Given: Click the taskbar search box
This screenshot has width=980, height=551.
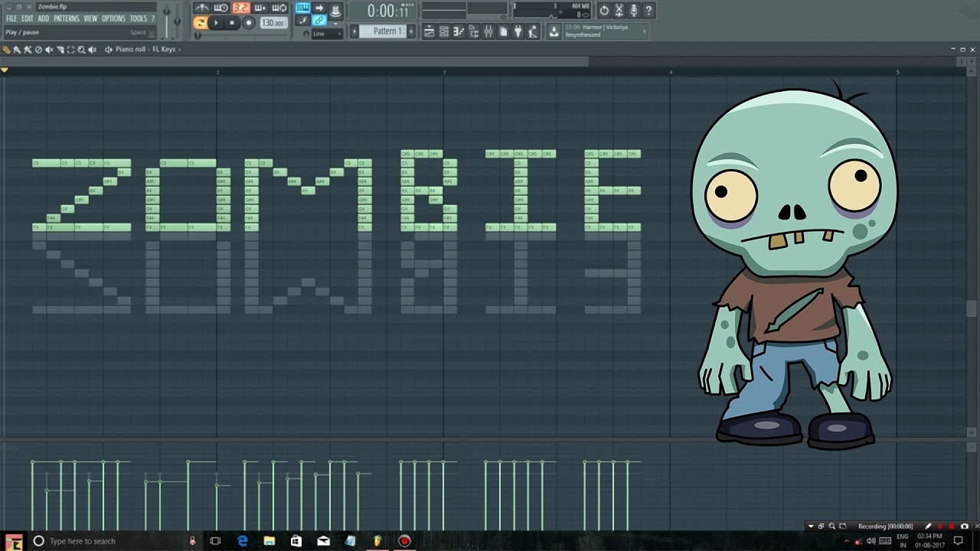Looking at the screenshot, I should pos(115,541).
